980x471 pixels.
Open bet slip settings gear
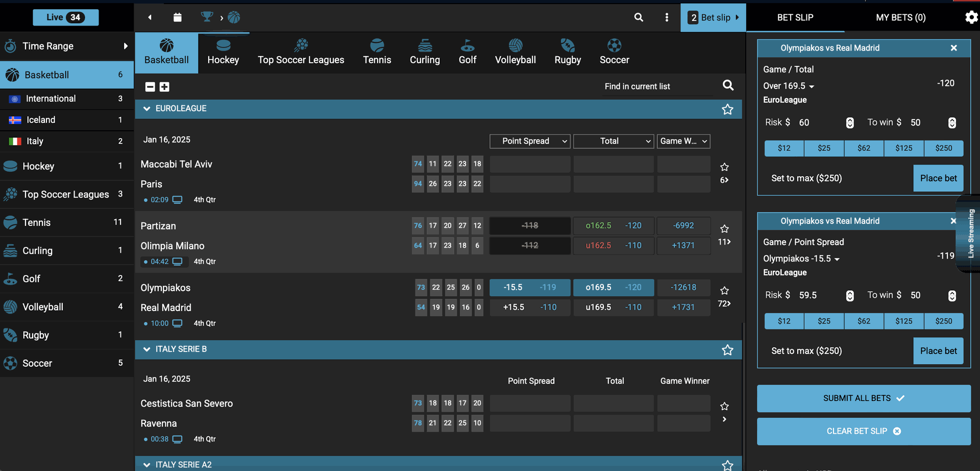point(971,17)
